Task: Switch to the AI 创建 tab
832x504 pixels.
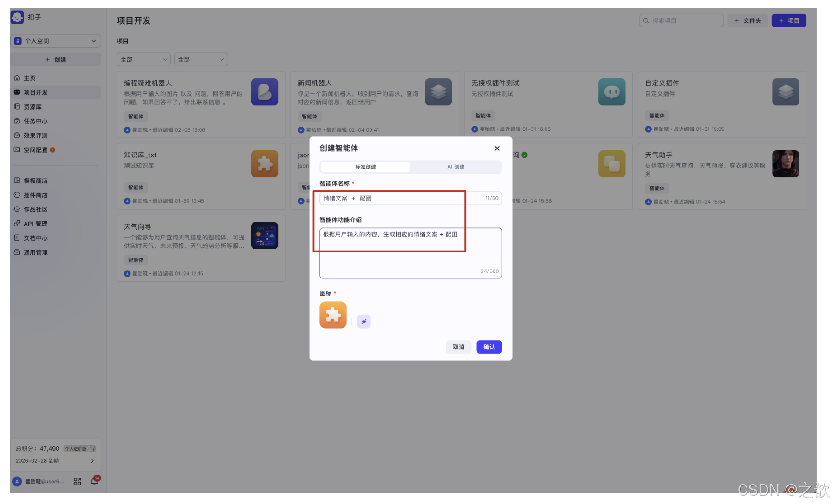Action: pos(455,167)
